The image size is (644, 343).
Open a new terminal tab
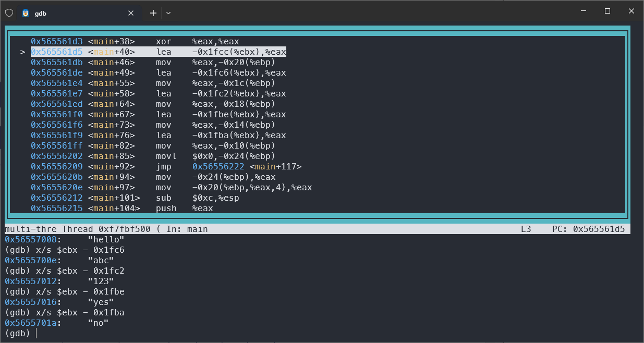(153, 13)
